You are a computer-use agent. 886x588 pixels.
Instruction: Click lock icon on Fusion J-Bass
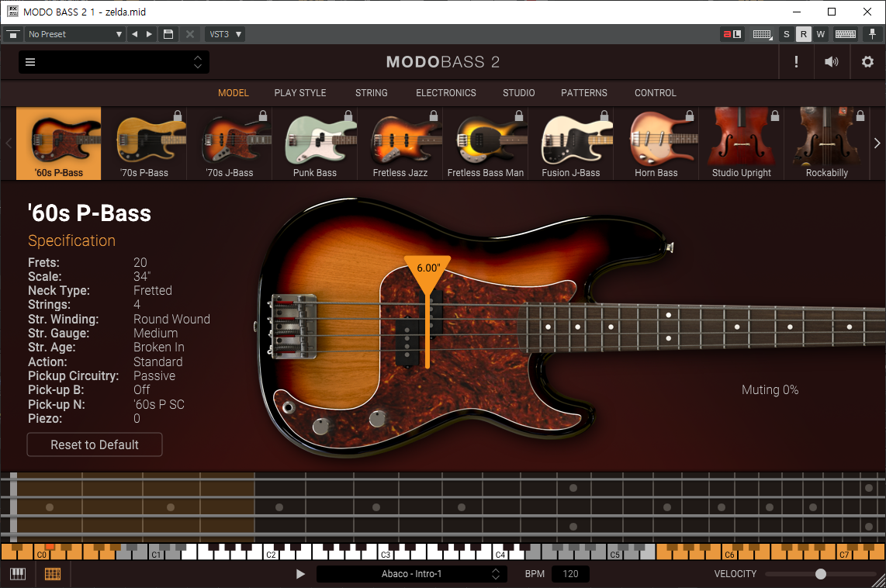coord(604,116)
